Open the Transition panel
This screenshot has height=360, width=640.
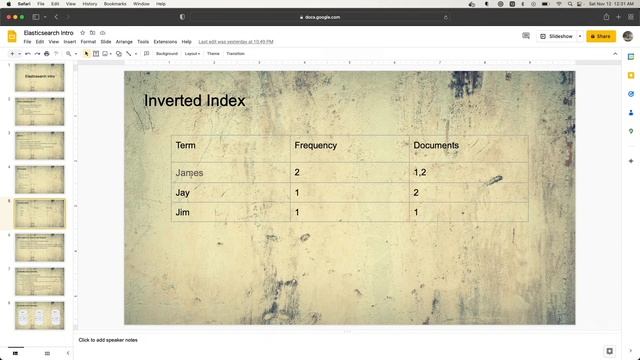(236, 53)
